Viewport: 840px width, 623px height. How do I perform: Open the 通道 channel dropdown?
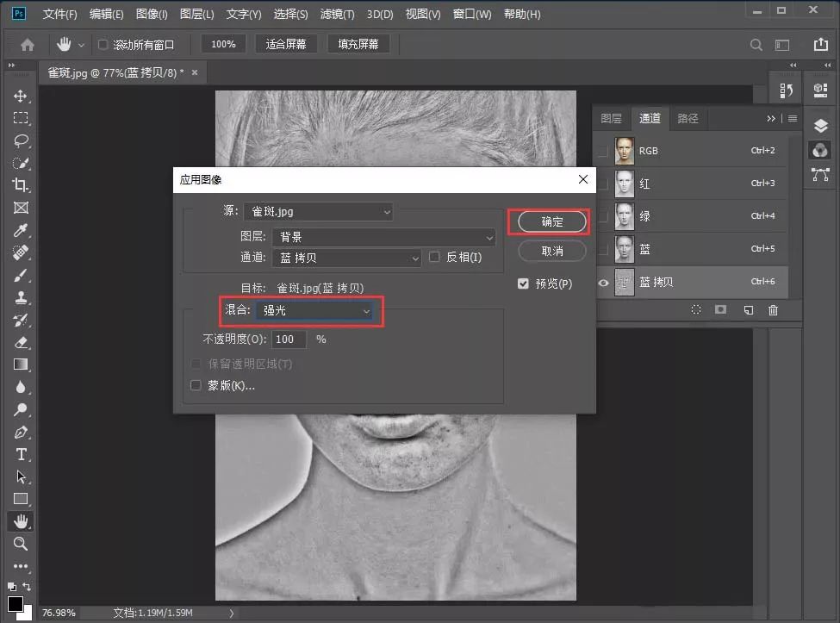pyautogui.click(x=346, y=258)
